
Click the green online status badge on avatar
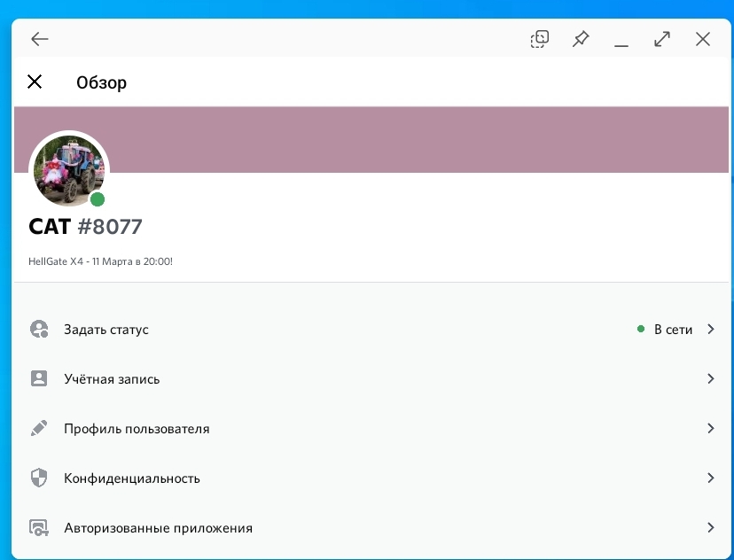click(x=98, y=199)
